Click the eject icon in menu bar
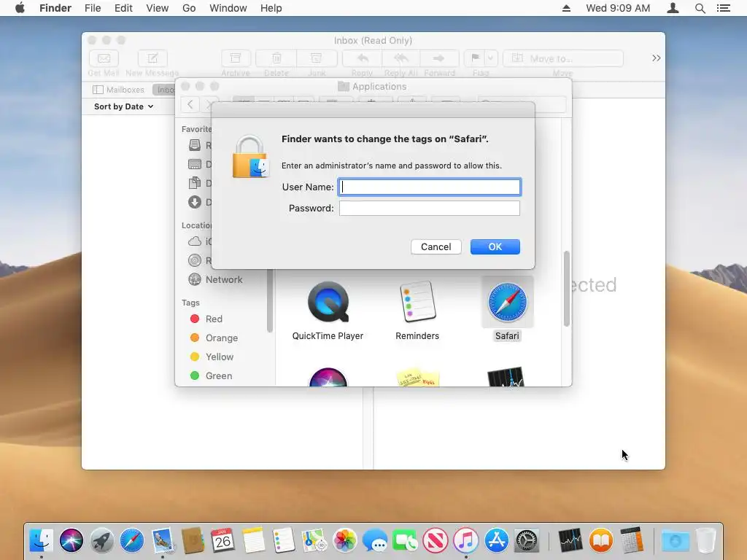This screenshot has height=560, width=747. [566, 8]
